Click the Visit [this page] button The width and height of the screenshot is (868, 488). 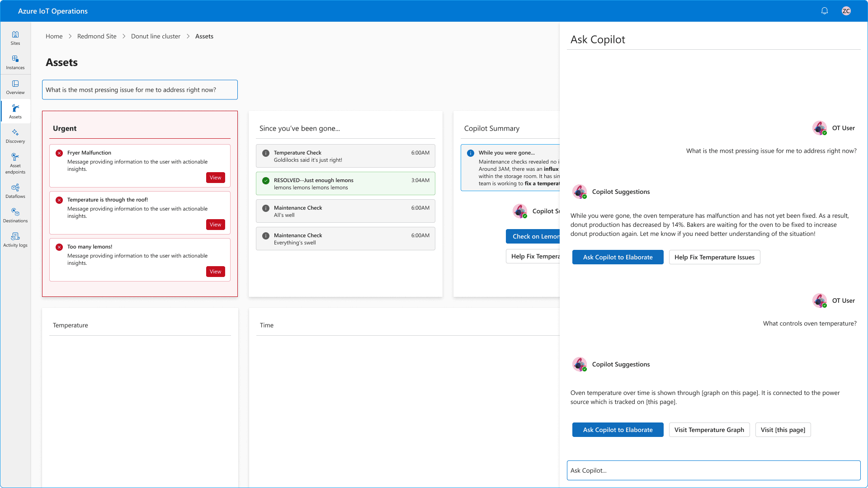click(783, 430)
